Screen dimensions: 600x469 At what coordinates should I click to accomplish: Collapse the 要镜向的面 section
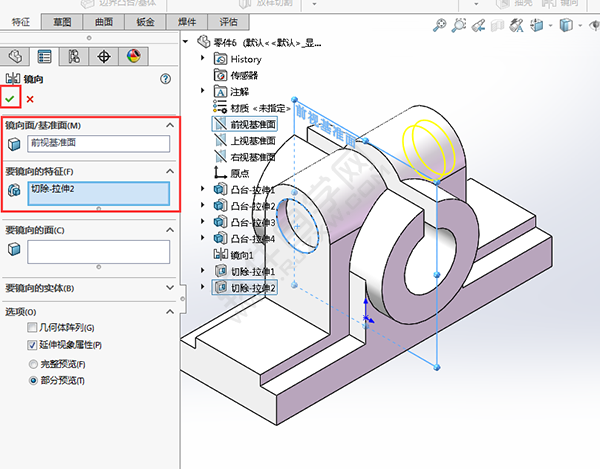tap(170, 230)
